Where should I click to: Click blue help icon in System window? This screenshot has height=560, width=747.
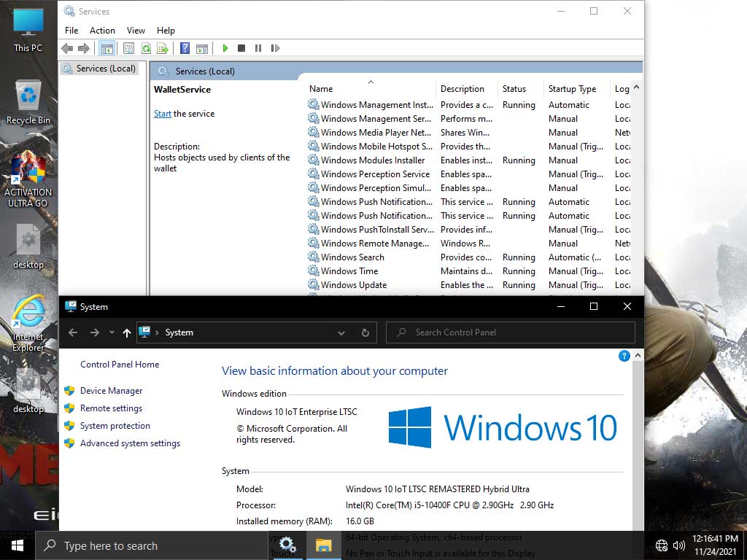[x=624, y=356]
